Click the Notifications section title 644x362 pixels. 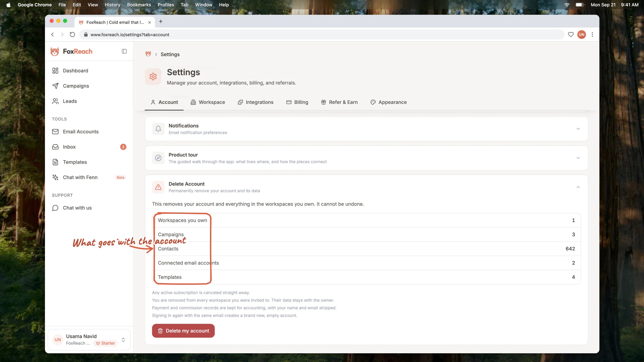tap(184, 126)
